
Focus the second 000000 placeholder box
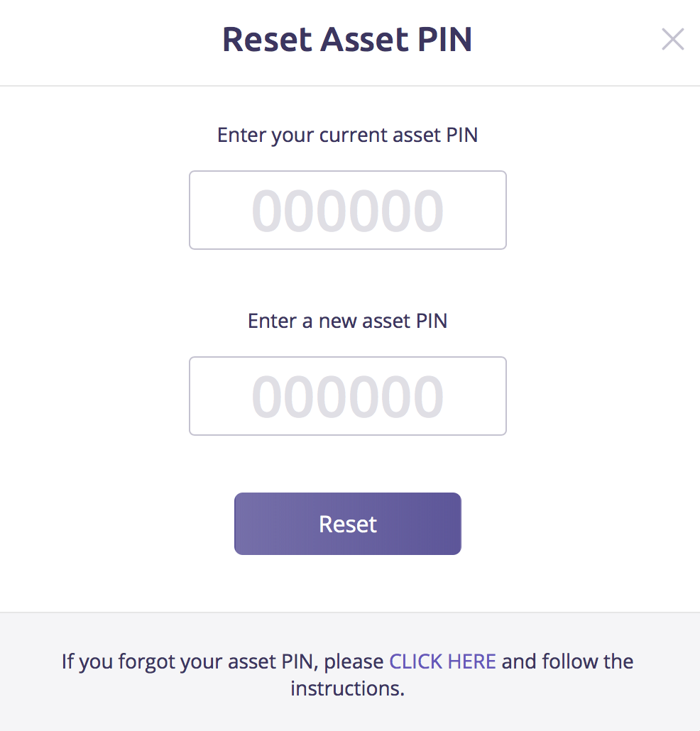click(348, 396)
